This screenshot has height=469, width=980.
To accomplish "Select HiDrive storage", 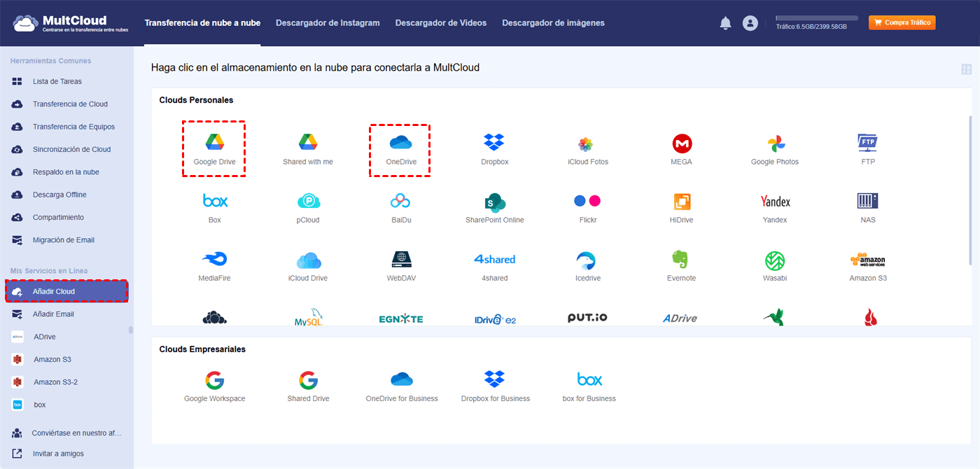I will [681, 208].
